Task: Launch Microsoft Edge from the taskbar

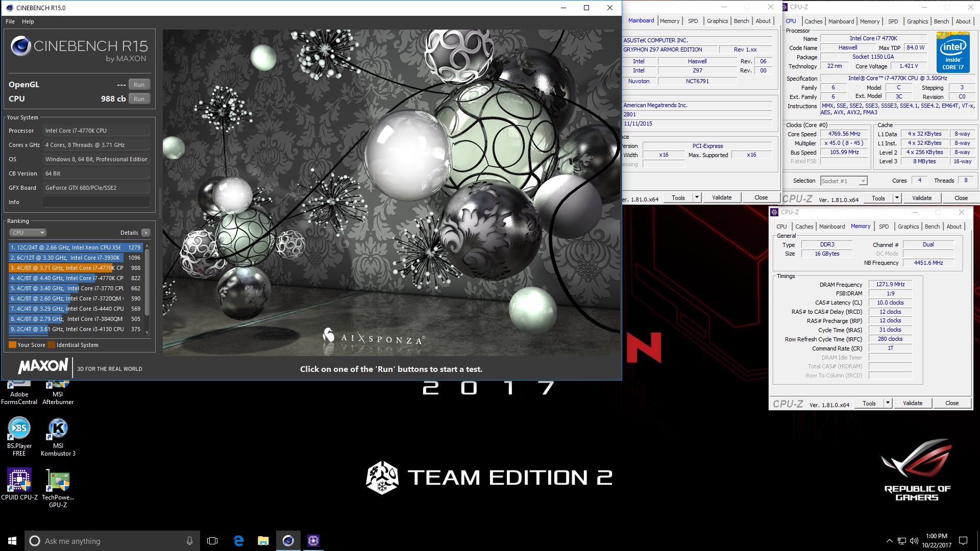Action: point(238,541)
